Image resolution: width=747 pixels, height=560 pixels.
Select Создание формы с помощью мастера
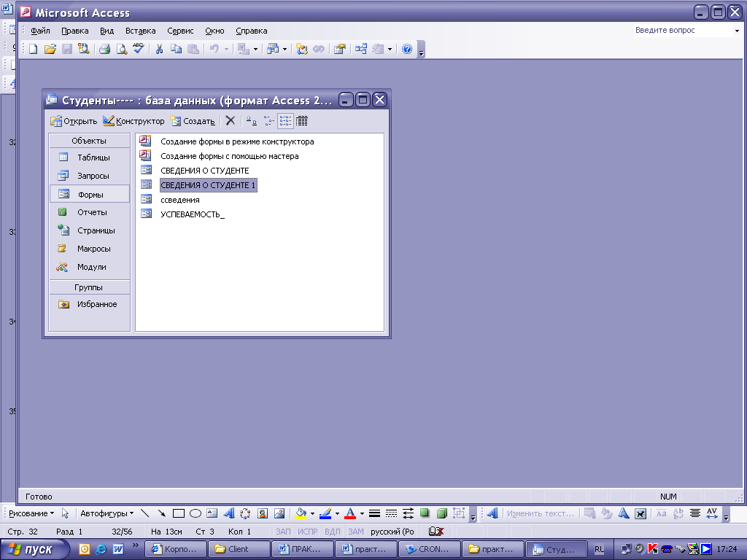coord(230,156)
